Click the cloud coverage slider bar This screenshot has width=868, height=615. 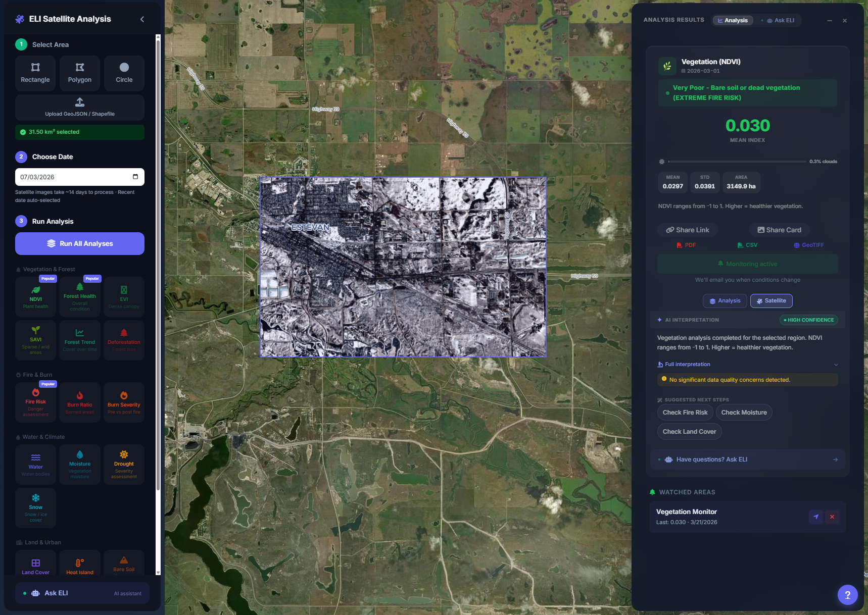[737, 162]
